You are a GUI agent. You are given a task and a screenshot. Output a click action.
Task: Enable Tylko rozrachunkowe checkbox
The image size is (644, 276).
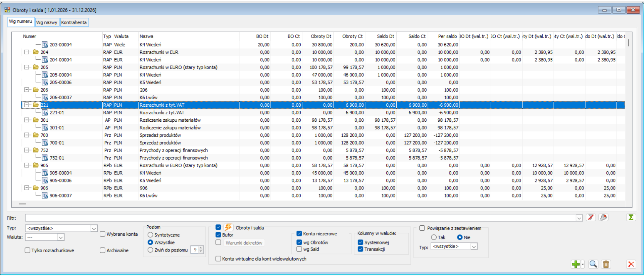click(28, 250)
